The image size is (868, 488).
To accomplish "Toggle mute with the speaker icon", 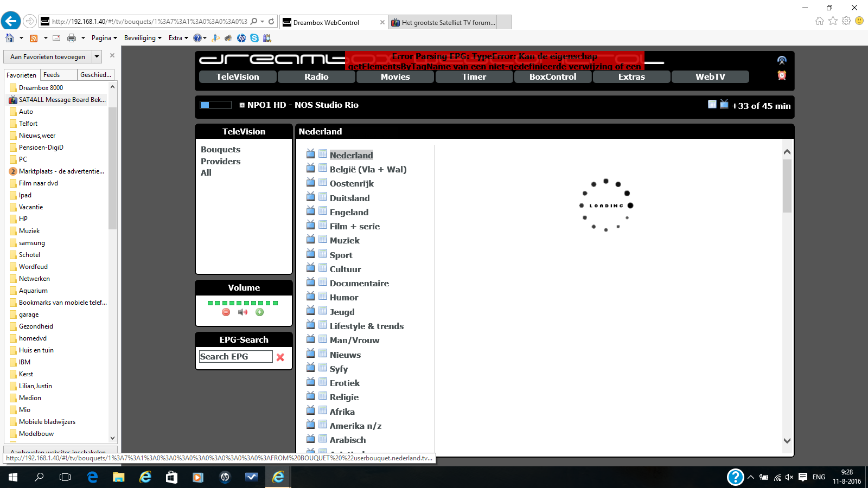I will pyautogui.click(x=243, y=312).
